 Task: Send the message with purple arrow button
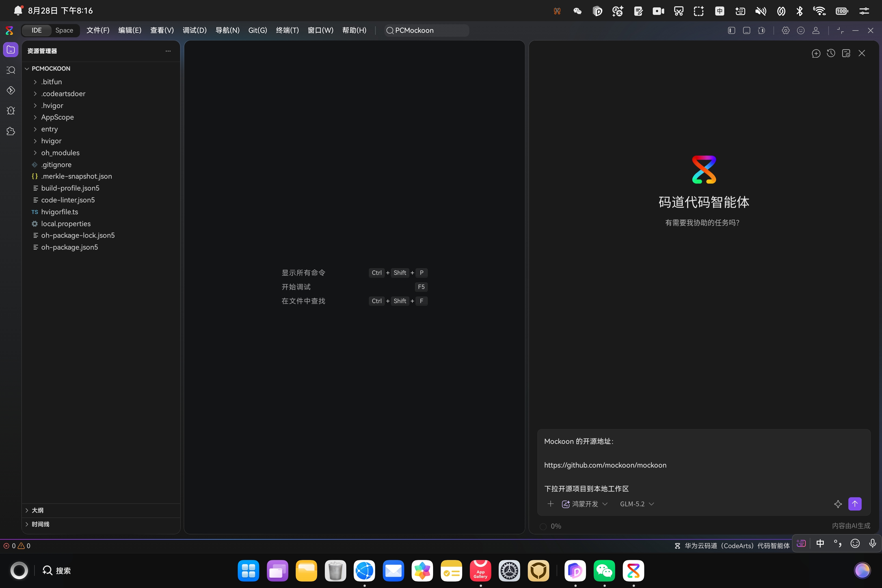tap(855, 504)
